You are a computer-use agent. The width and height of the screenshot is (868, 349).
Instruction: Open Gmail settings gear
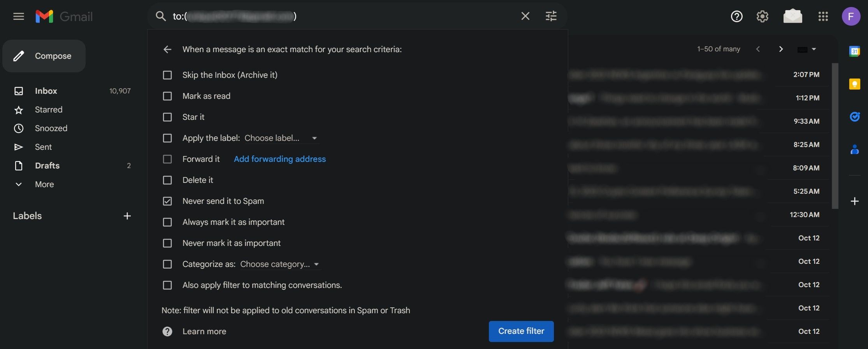coord(763,16)
